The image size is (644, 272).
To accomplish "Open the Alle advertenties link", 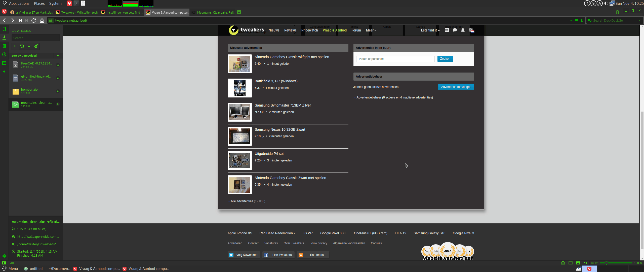I will point(242,201).
